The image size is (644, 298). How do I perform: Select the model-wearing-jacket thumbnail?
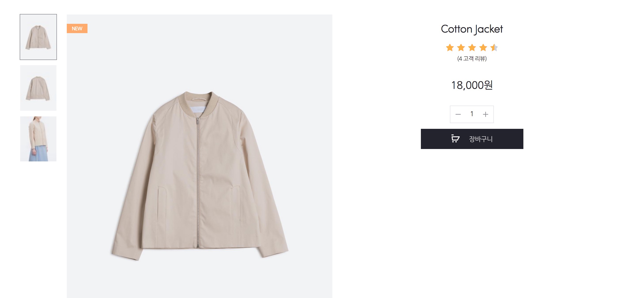click(x=38, y=139)
